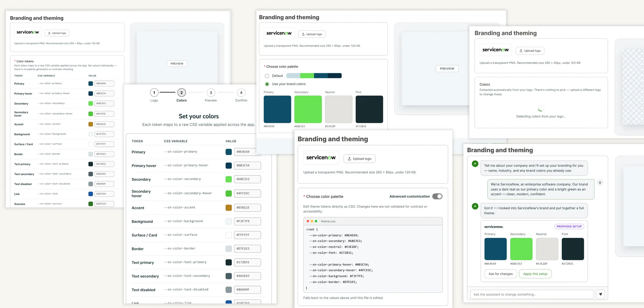This screenshot has height=308, width=644.
Task: Click the Accent swatch in the Set your colors wizard
Action: 229,208
